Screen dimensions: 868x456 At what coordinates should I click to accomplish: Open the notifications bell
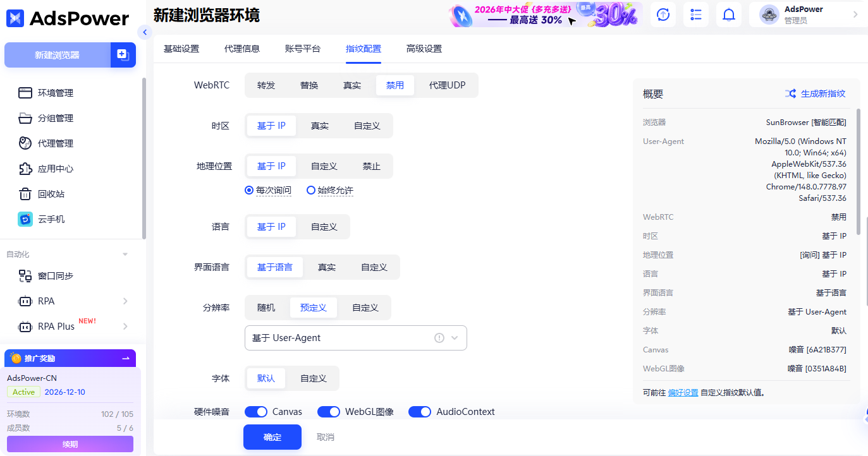tap(729, 15)
